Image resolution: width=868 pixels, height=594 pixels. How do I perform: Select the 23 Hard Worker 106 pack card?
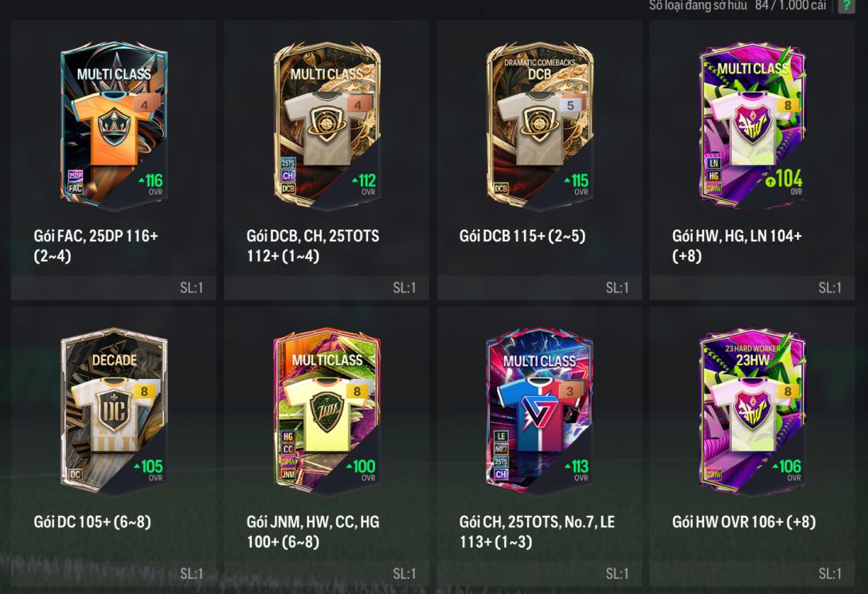(752, 411)
